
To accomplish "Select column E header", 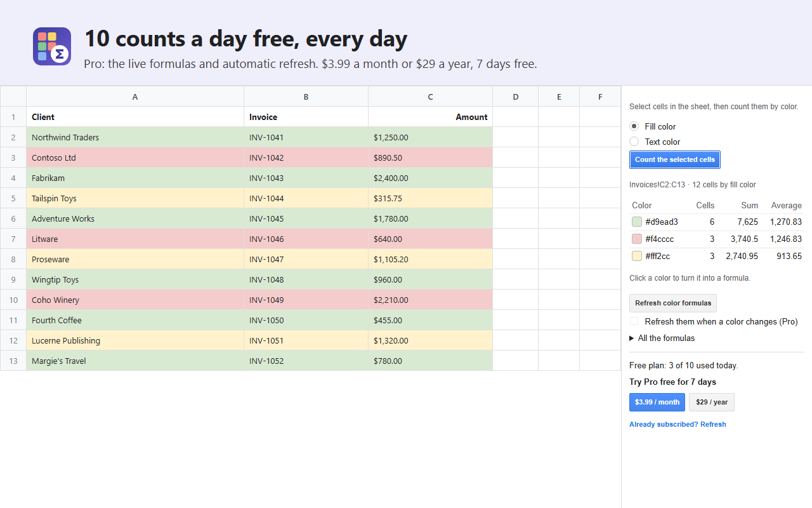I will (x=559, y=97).
